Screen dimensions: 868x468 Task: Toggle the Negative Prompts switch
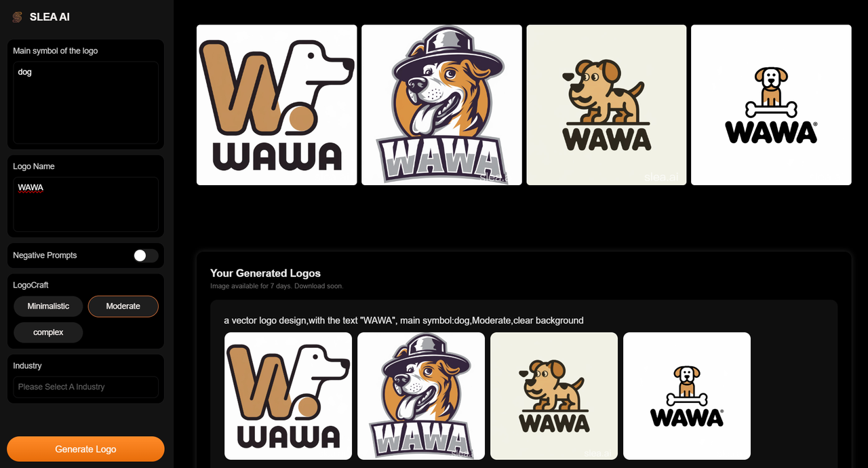point(146,256)
